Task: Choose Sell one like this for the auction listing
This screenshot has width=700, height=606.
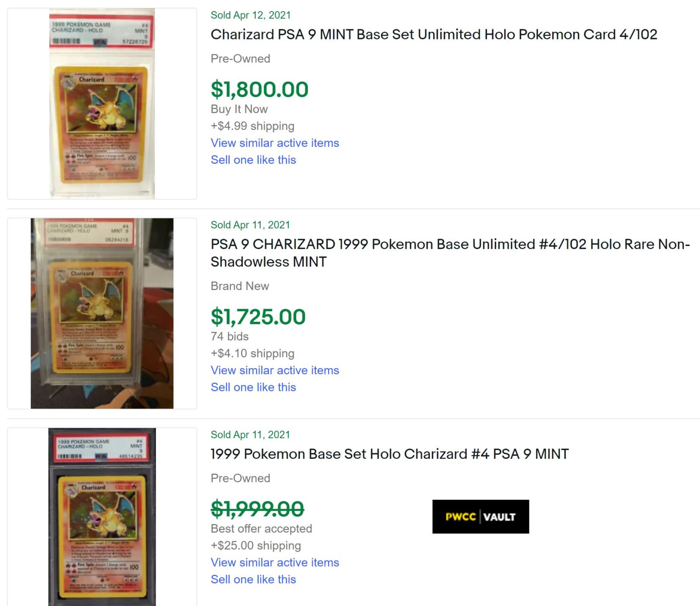Action: (253, 387)
